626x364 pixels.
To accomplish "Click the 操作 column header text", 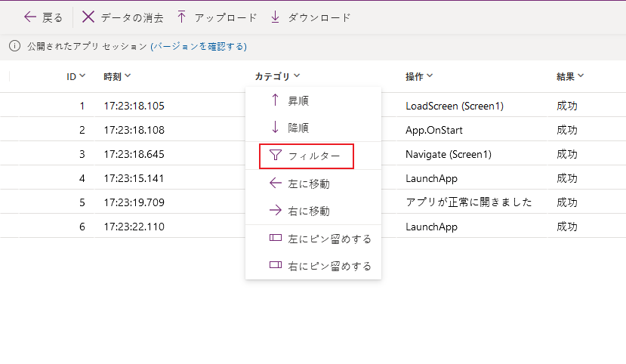I will [414, 76].
